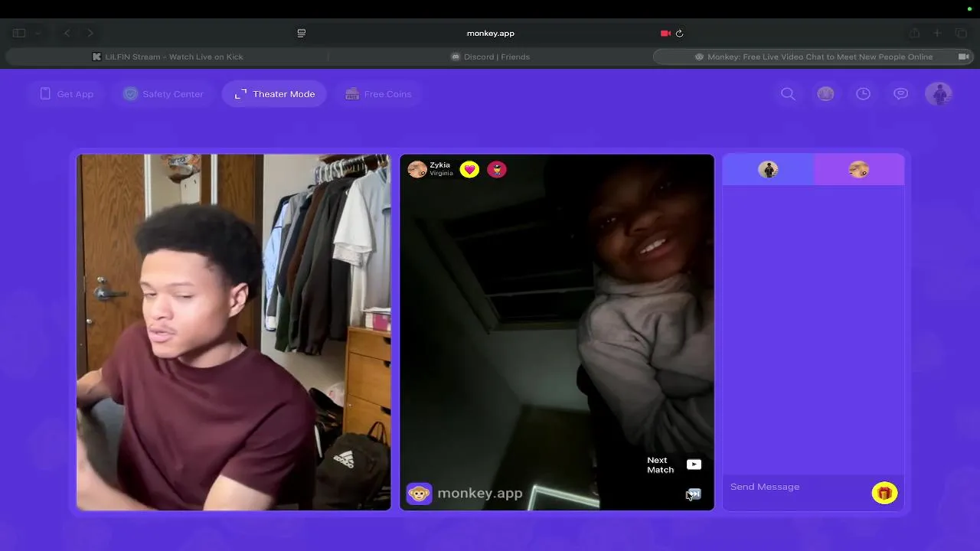Click the search magnifier icon

(x=788, y=94)
